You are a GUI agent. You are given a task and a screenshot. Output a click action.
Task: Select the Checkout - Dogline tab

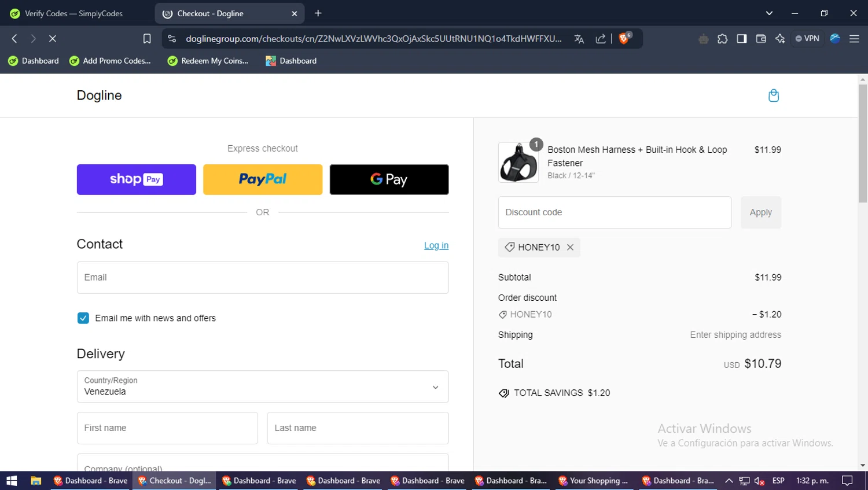coord(229,13)
